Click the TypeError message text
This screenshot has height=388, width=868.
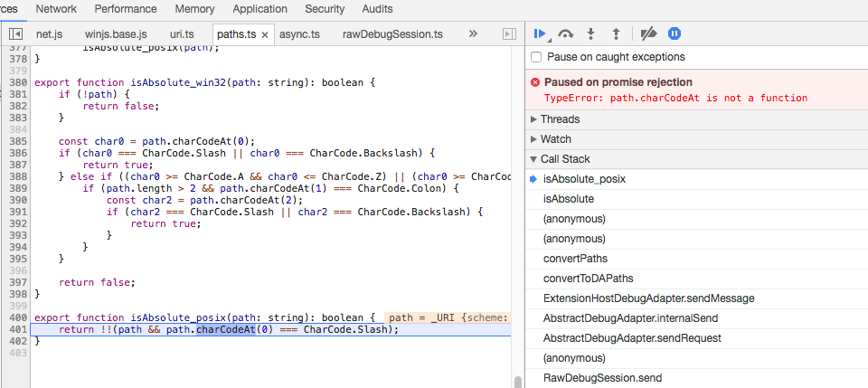tap(675, 98)
